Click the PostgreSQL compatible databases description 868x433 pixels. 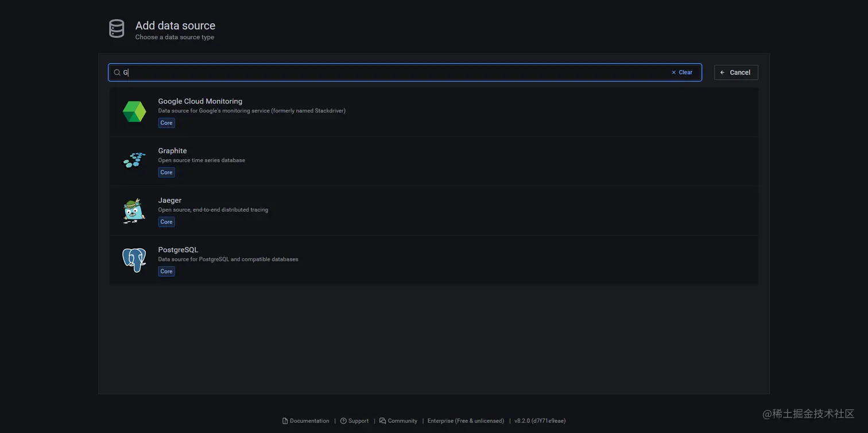228,259
